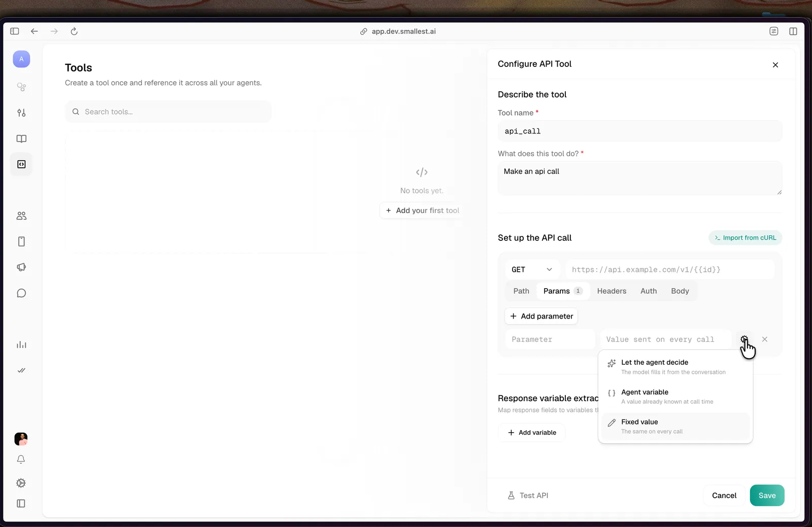Open the agents icon in the sidebar
Image resolution: width=812 pixels, height=527 pixels.
pyautogui.click(x=21, y=87)
